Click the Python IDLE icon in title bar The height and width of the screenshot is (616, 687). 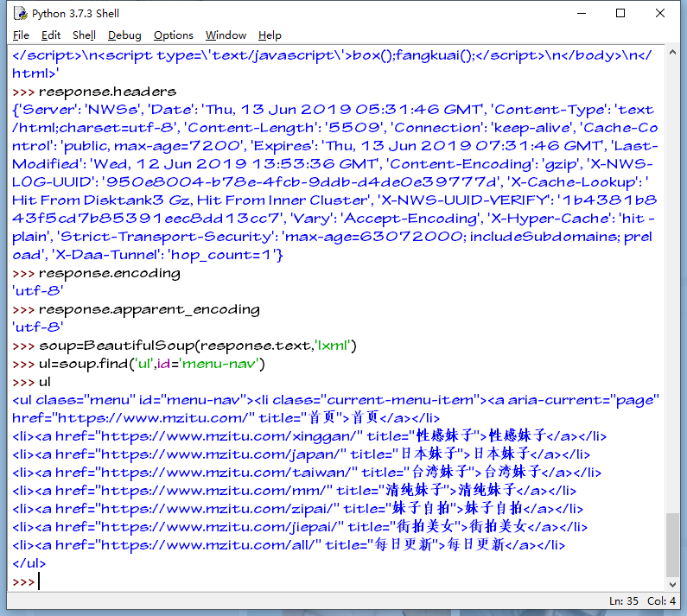[20, 14]
